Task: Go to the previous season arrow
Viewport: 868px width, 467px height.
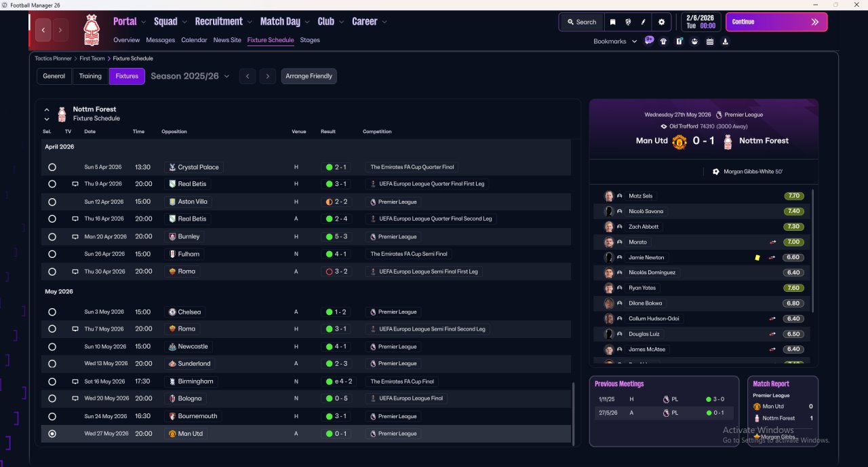Action: 248,76
